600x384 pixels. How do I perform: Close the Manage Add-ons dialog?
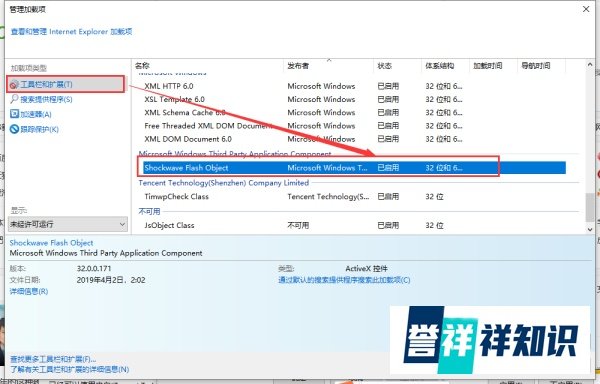click(586, 9)
